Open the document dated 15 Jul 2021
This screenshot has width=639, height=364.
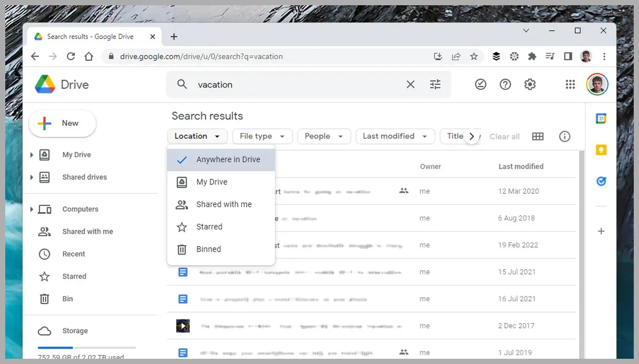371,272
